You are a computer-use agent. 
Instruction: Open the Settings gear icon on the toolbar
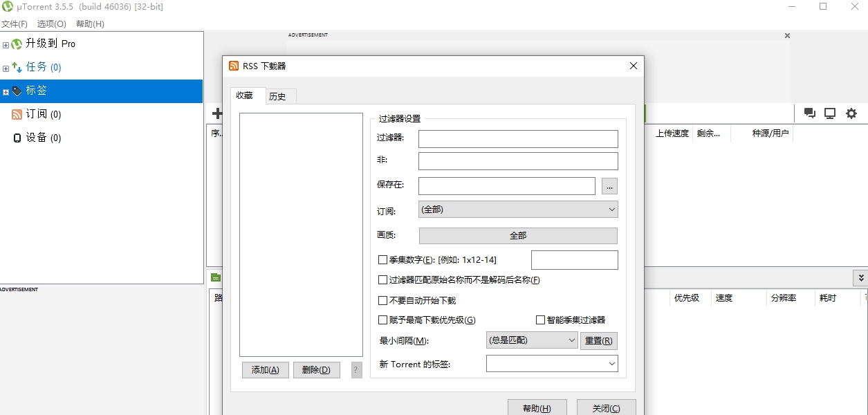tap(851, 113)
